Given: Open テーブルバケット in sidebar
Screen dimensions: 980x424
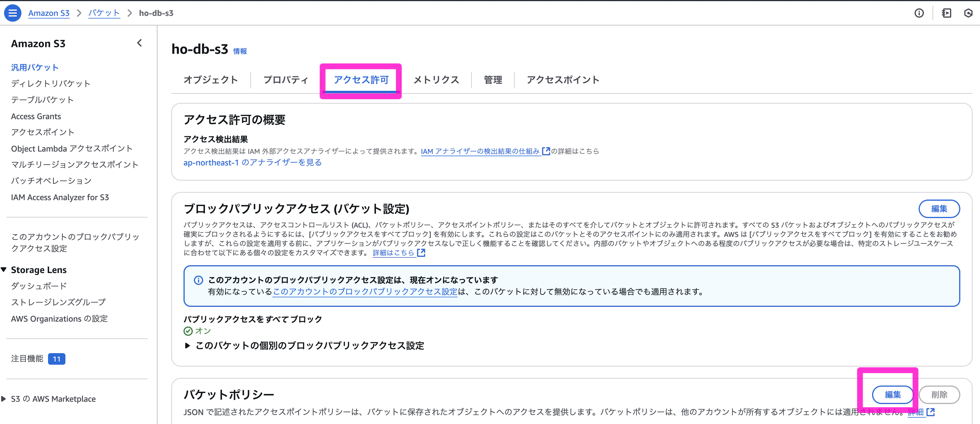Looking at the screenshot, I should [x=43, y=100].
